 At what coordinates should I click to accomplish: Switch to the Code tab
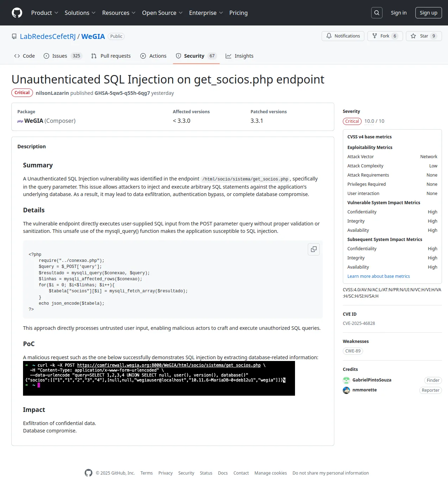click(24, 56)
